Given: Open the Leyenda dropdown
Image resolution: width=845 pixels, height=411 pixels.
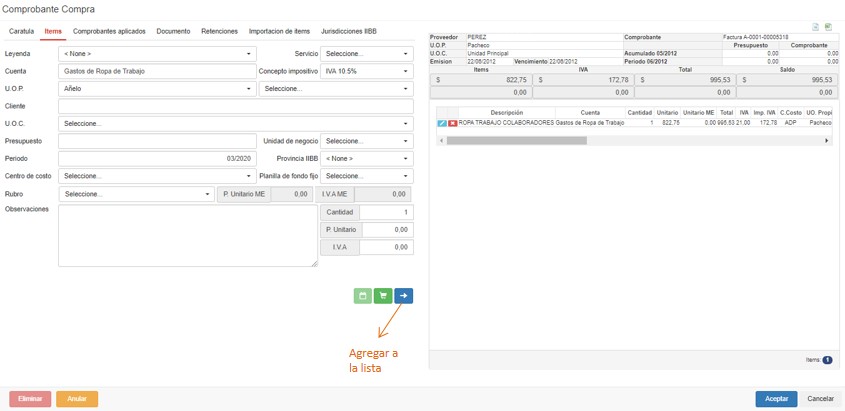Looking at the screenshot, I should [x=157, y=54].
